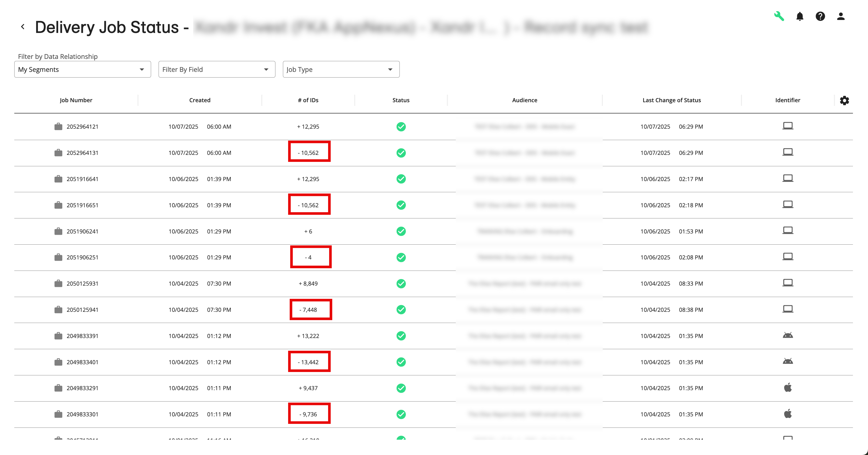Click the green check status for job 2051916641
This screenshot has width=868, height=455.
click(401, 179)
